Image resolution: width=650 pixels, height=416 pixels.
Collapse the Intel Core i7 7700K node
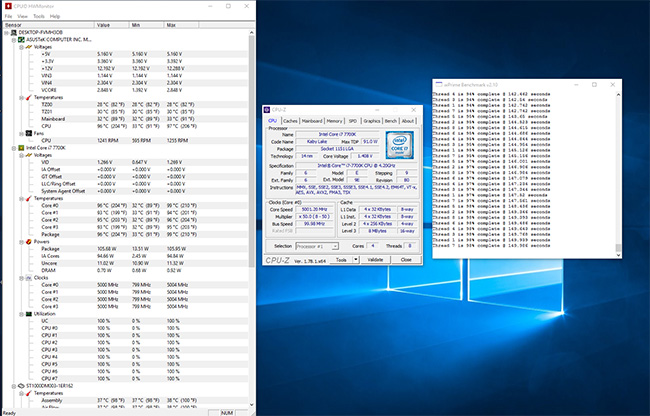pyautogui.click(x=14, y=148)
